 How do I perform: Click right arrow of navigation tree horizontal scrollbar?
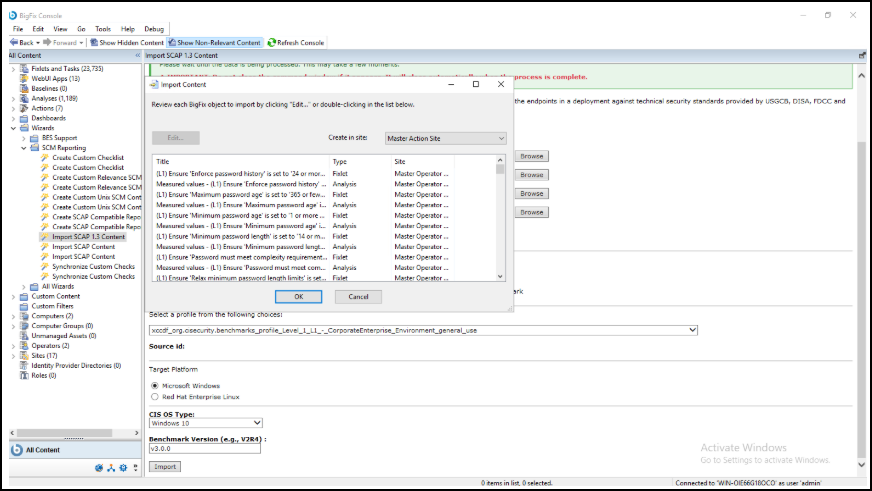coord(137,433)
